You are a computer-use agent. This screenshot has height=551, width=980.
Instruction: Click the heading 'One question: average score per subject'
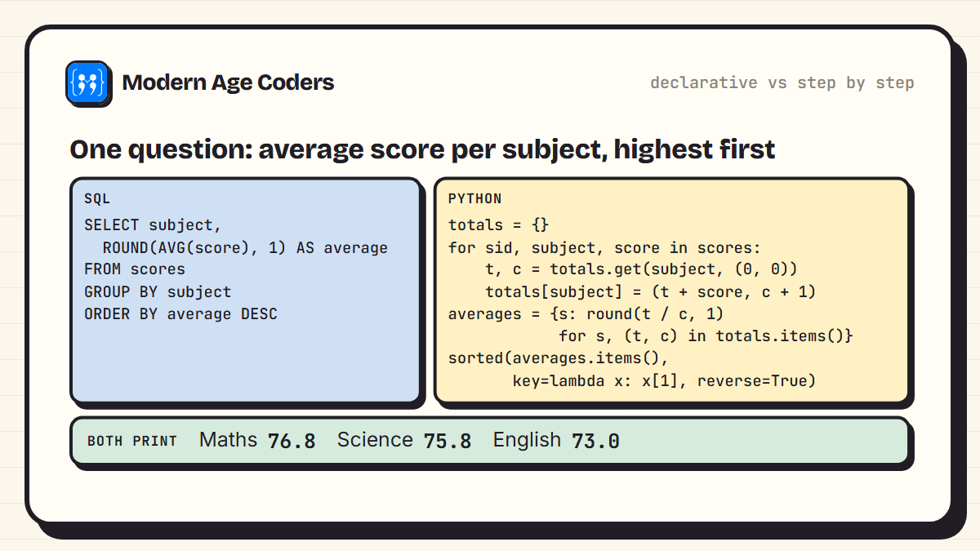[x=422, y=149]
